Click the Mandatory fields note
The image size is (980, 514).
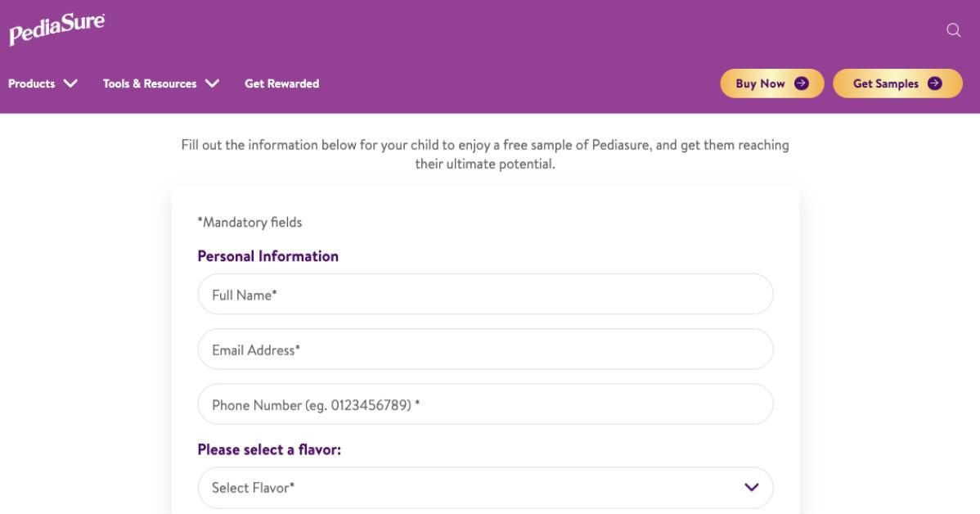[249, 222]
